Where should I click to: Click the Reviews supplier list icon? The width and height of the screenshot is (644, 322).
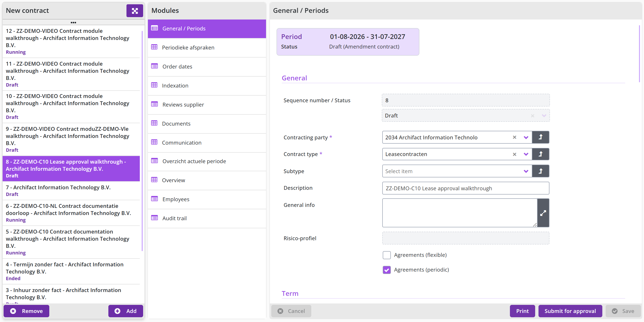click(x=154, y=104)
